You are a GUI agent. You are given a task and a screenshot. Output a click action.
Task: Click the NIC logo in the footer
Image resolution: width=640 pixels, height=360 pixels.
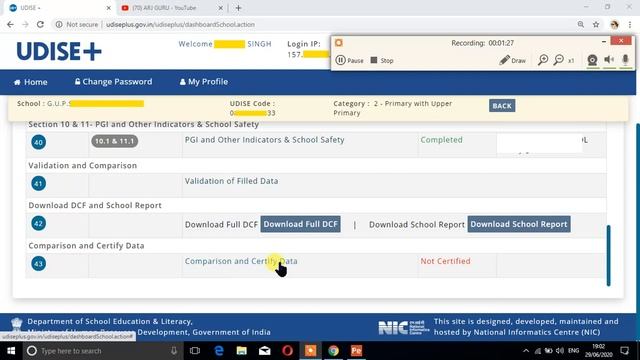(403, 327)
